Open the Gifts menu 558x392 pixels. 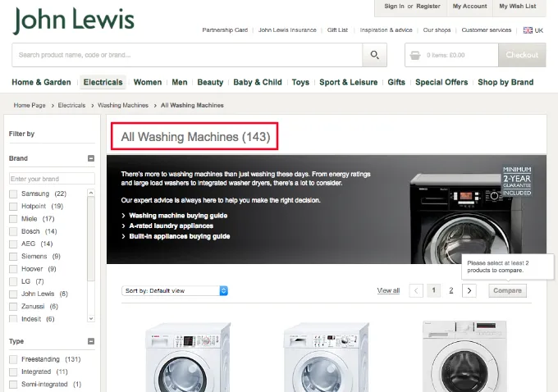tap(396, 82)
